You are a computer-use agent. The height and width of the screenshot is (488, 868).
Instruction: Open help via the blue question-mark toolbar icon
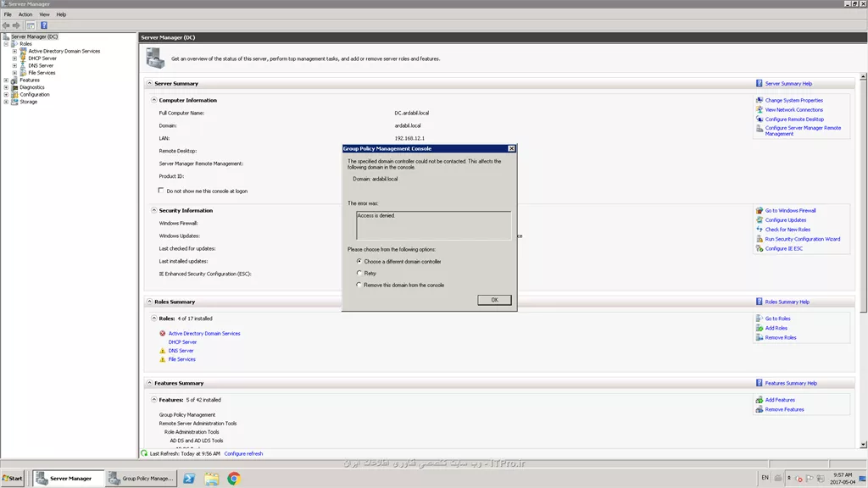44,25
